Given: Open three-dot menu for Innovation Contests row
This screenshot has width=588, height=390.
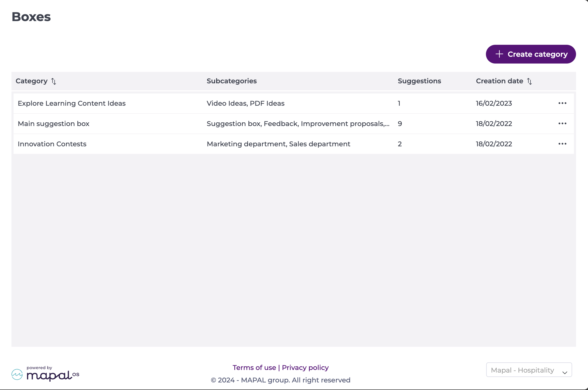Looking at the screenshot, I should [x=562, y=144].
